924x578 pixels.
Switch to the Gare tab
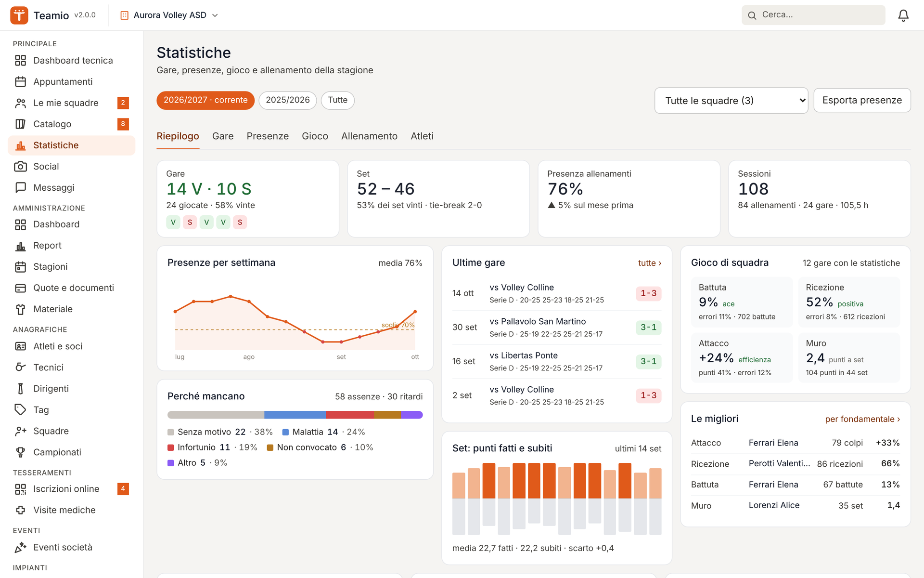(x=223, y=136)
